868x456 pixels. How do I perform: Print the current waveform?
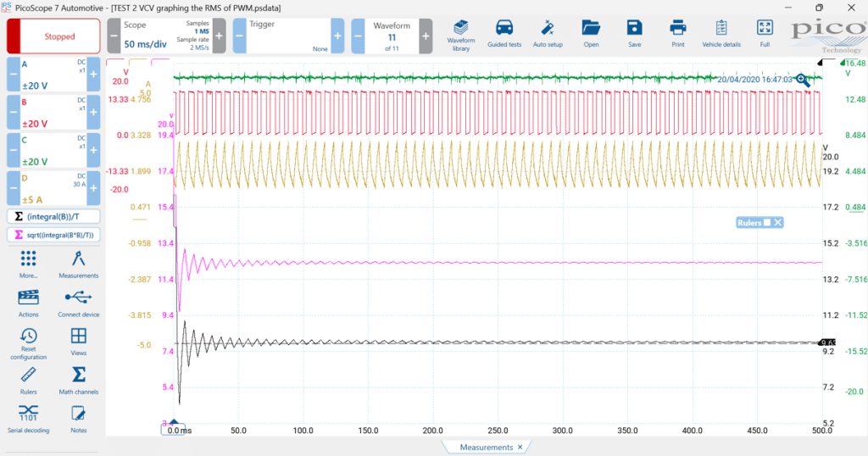click(x=677, y=34)
